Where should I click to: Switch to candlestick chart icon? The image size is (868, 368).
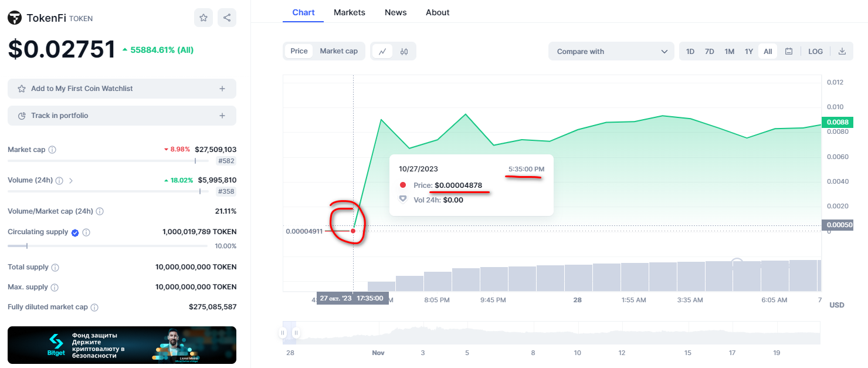tap(404, 52)
